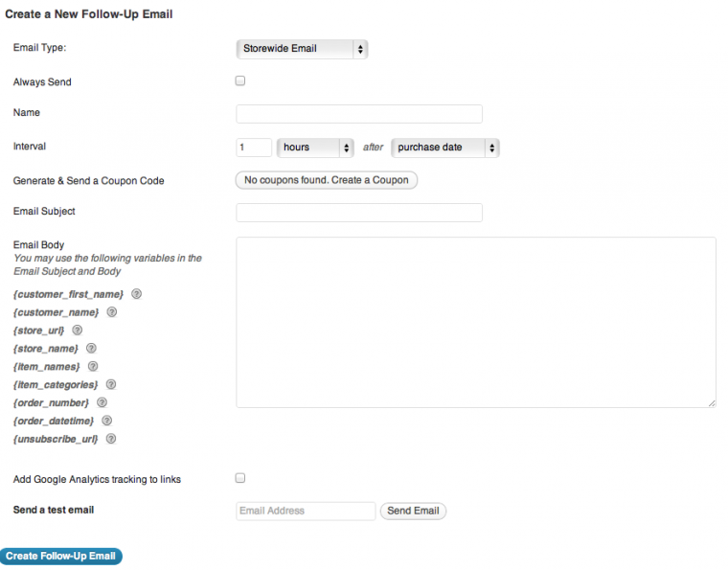Focus the Email Subject input field
Screen dimensions: 728x570
(359, 213)
